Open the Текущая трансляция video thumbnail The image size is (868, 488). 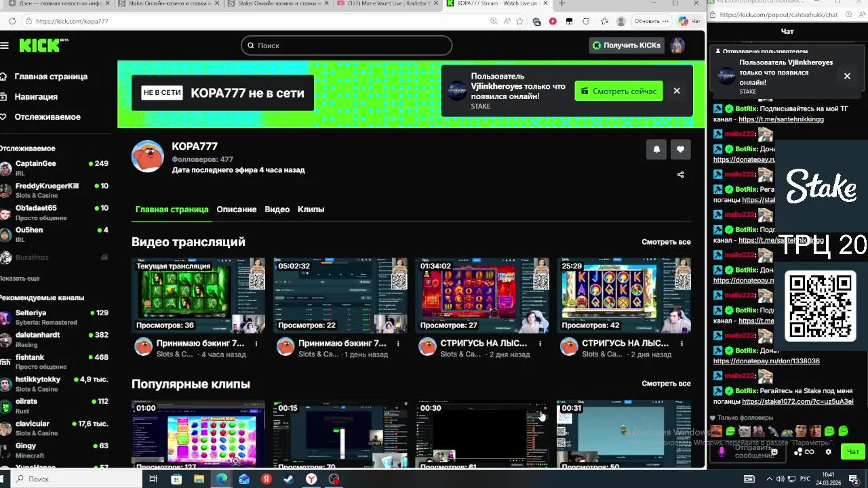[198, 295]
